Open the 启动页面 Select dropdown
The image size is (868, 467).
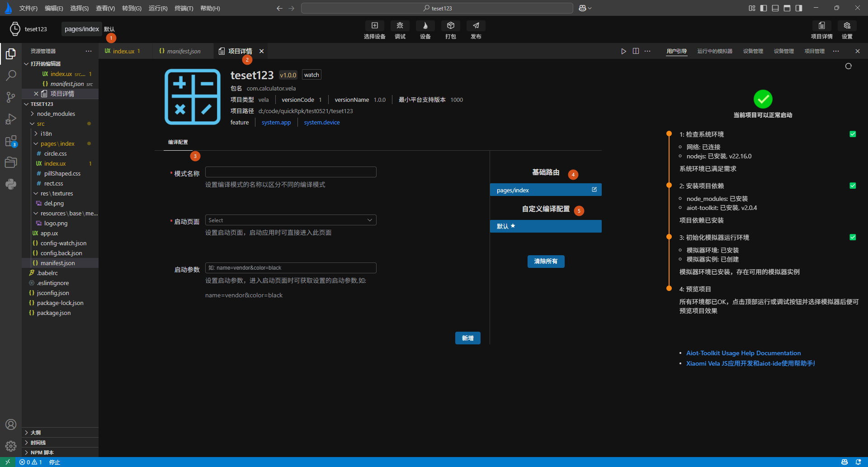[x=291, y=220]
